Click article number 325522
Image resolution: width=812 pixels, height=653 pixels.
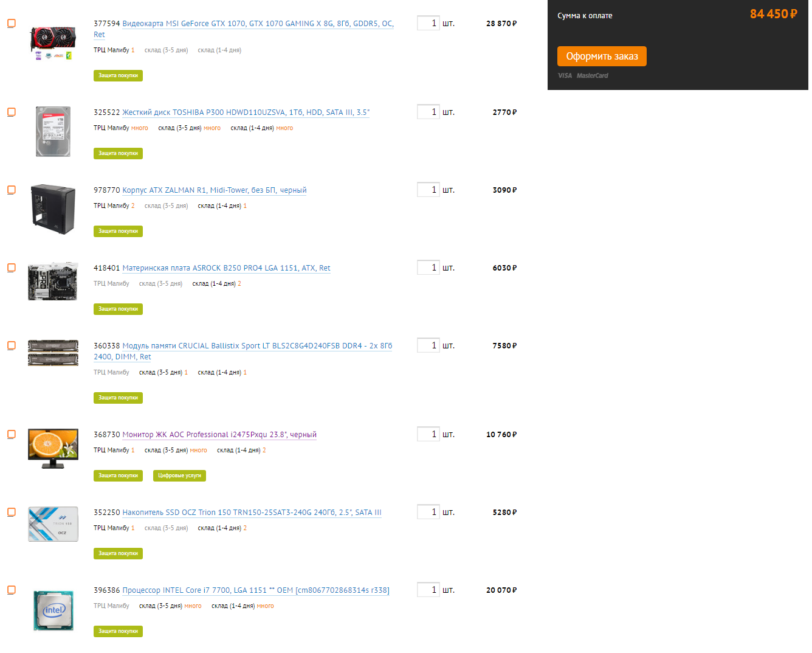pyautogui.click(x=107, y=112)
